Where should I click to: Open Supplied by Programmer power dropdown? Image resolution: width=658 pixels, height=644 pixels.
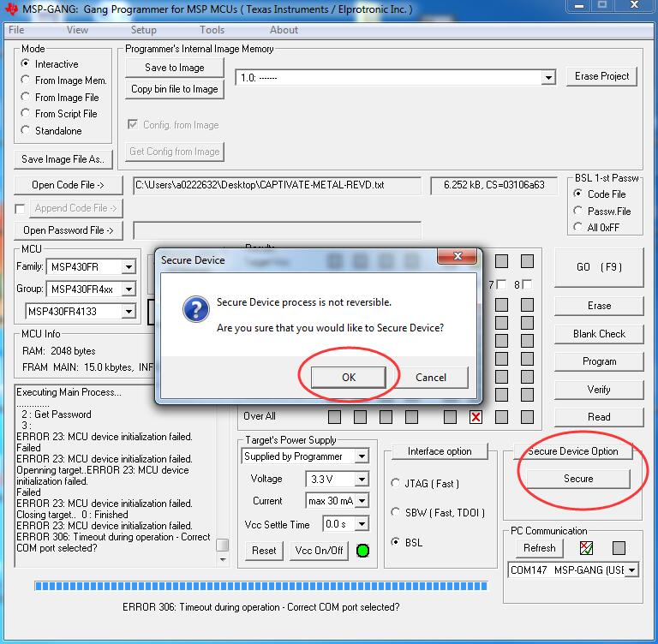pos(362,456)
